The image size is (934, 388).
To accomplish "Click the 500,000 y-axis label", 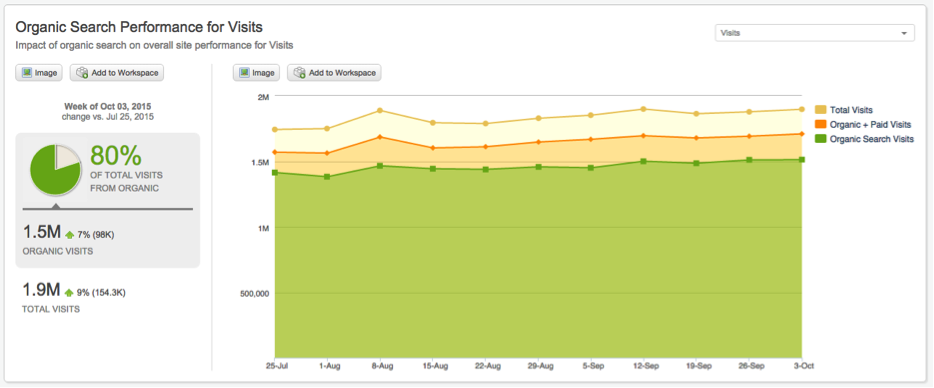I will click(255, 294).
